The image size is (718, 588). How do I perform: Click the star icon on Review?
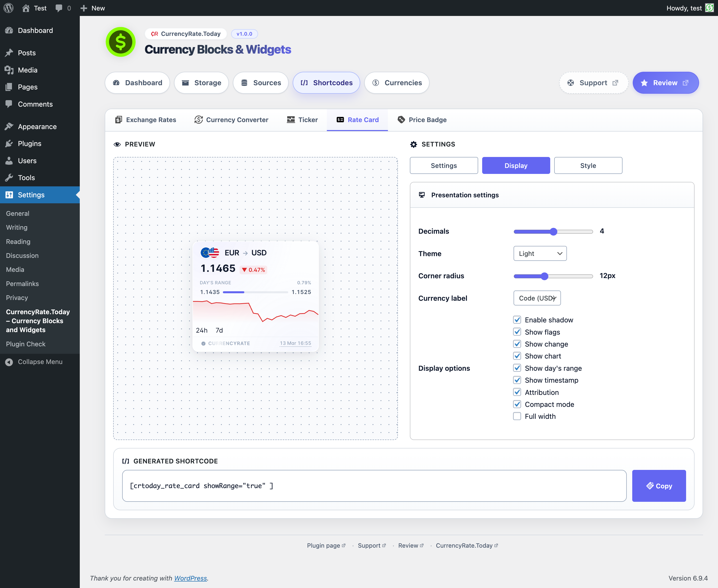[x=644, y=83]
